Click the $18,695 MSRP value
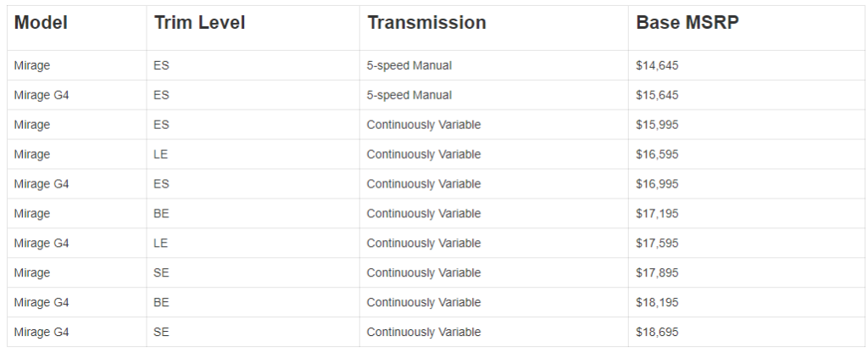 point(657,332)
